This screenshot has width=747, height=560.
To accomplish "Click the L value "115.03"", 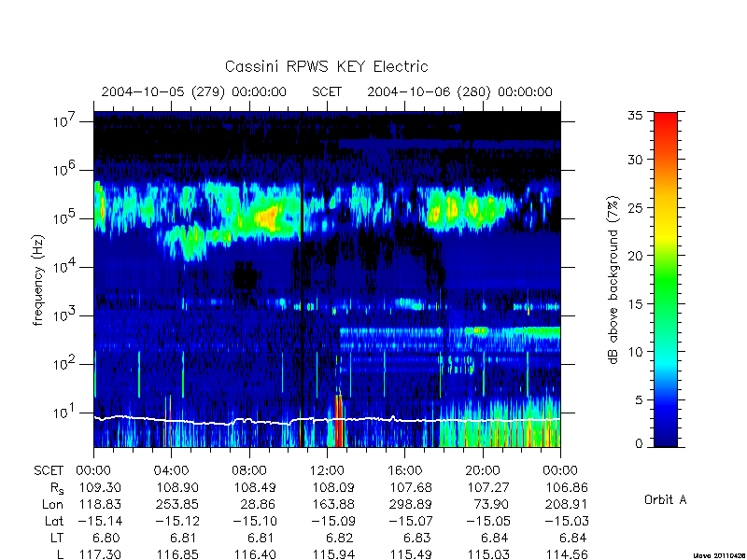I will [x=488, y=554].
